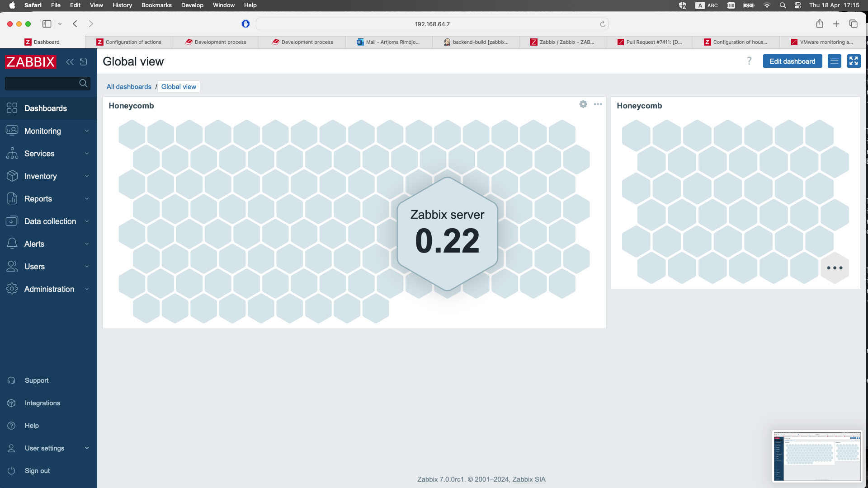868x488 pixels.
Task: Click the privacy shield icon near address bar
Action: point(245,24)
